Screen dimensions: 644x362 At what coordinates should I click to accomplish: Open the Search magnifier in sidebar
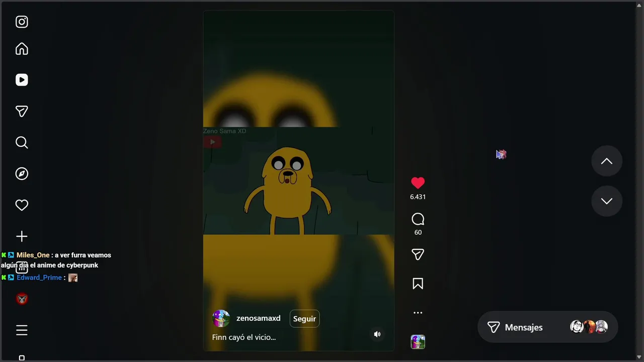point(22,143)
